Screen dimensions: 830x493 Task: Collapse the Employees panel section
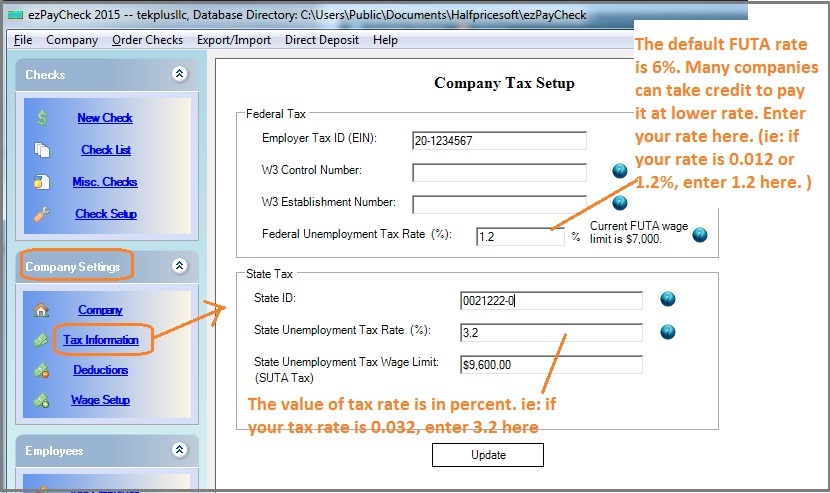coord(179,450)
